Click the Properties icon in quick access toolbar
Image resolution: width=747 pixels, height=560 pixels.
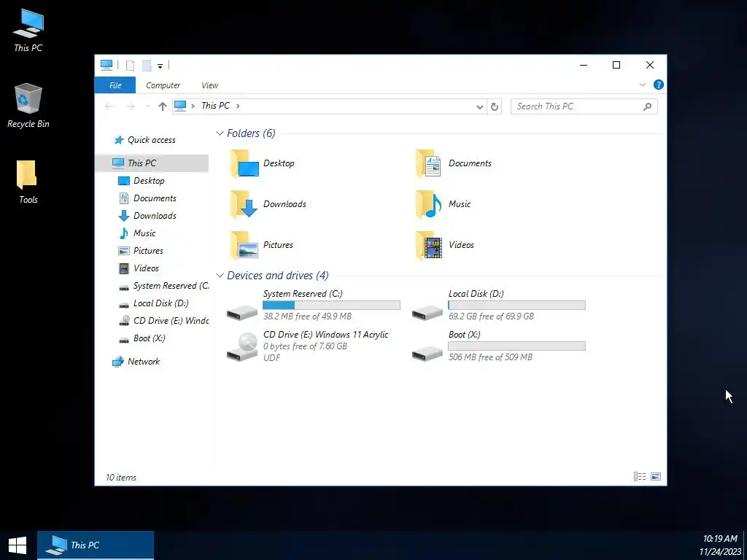click(x=130, y=66)
